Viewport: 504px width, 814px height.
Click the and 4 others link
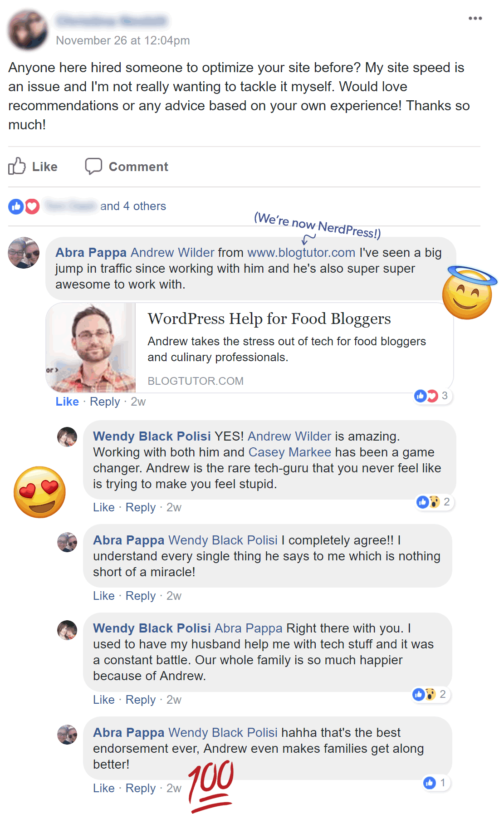(133, 206)
